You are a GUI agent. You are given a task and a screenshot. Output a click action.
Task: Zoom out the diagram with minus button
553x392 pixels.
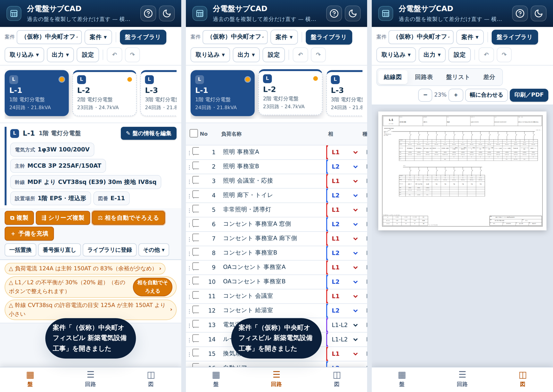tap(425, 95)
